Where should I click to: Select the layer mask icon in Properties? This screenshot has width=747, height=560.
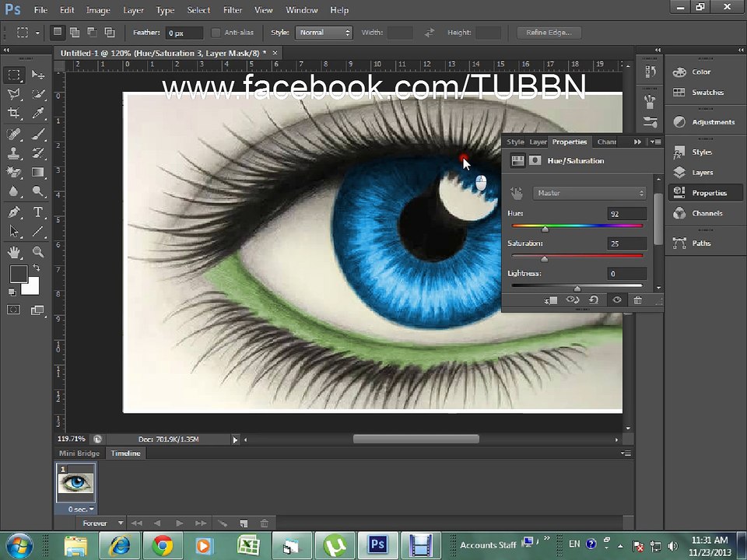pyautogui.click(x=535, y=160)
